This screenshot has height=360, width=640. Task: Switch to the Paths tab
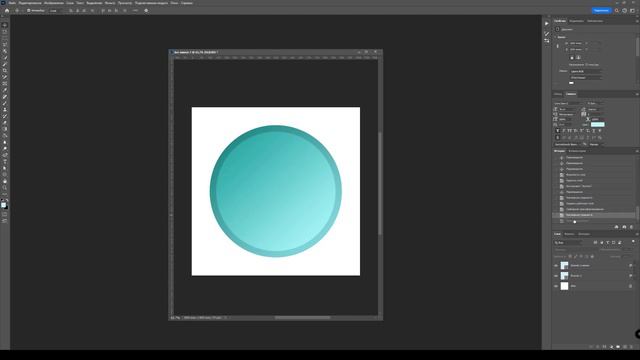584,234
